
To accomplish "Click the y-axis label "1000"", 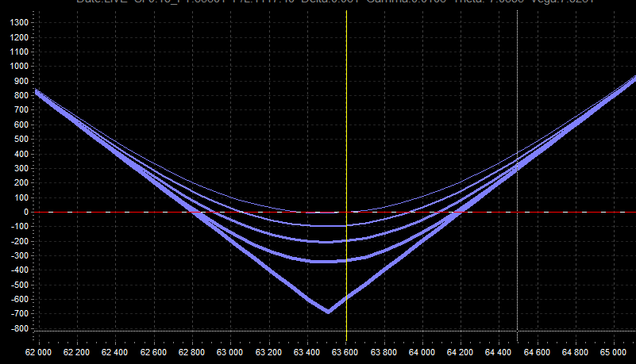I will click(x=20, y=66).
